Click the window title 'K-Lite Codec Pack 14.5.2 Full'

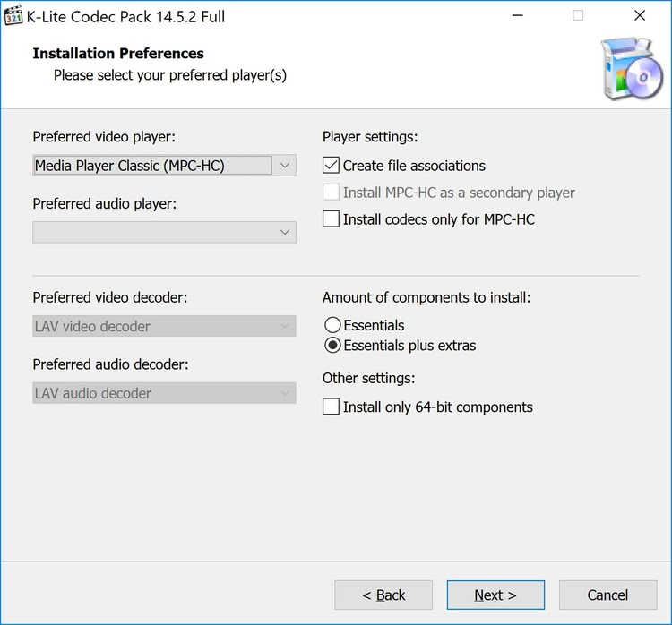pos(125,17)
